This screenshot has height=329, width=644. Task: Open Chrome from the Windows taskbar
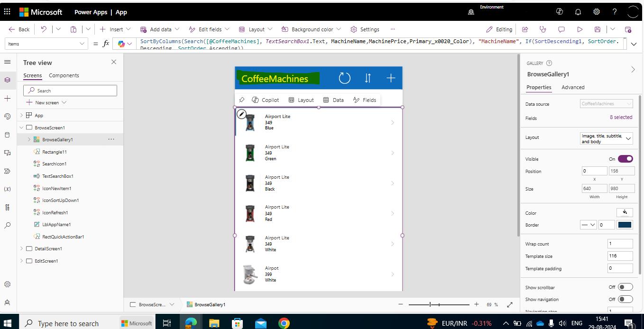point(284,323)
